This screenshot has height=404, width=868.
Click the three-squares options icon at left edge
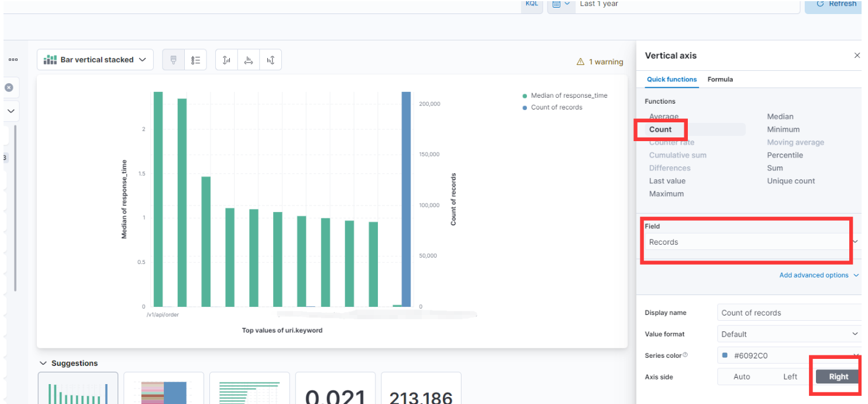coord(13,60)
